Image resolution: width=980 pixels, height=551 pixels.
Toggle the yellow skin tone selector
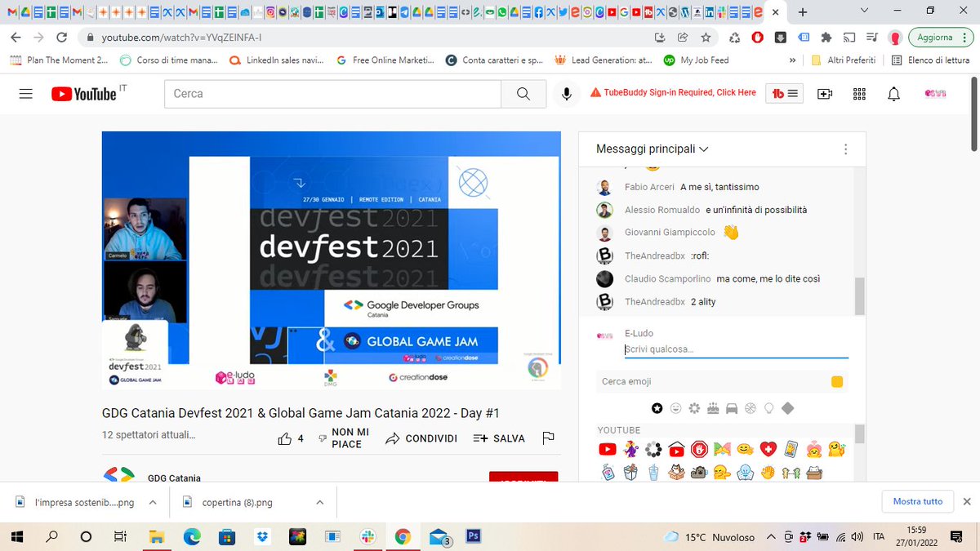coord(837,382)
